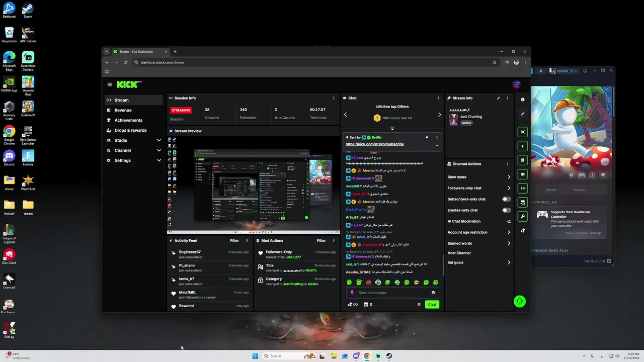This screenshot has height=362, width=644.
Task: Open Session Info panel three-dot menu
Action: tap(334, 98)
